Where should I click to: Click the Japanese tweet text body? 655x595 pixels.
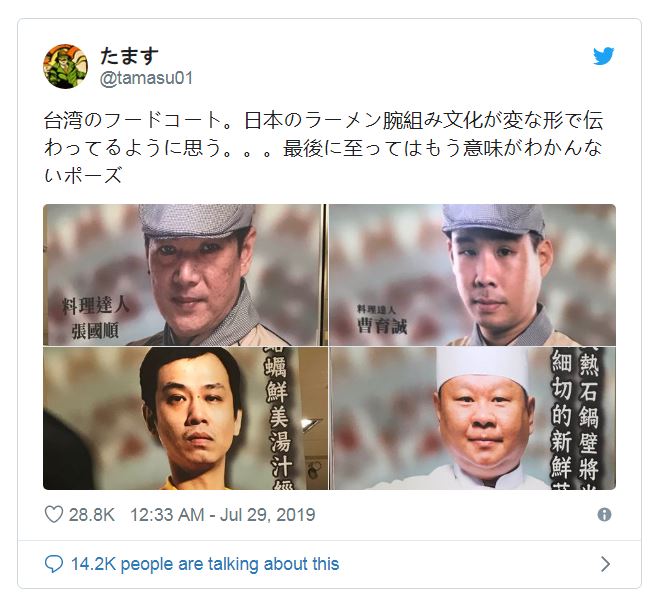[323, 147]
